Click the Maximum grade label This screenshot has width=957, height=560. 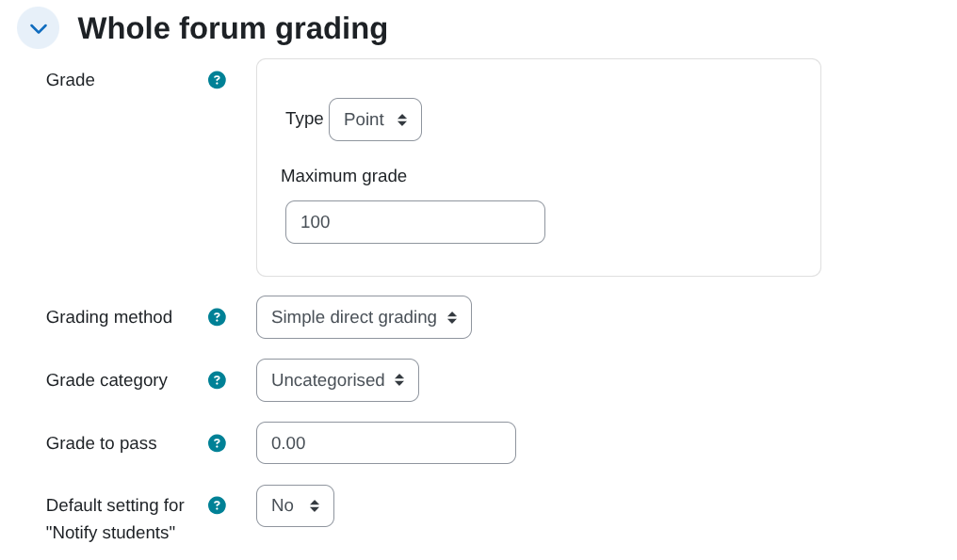[343, 176]
